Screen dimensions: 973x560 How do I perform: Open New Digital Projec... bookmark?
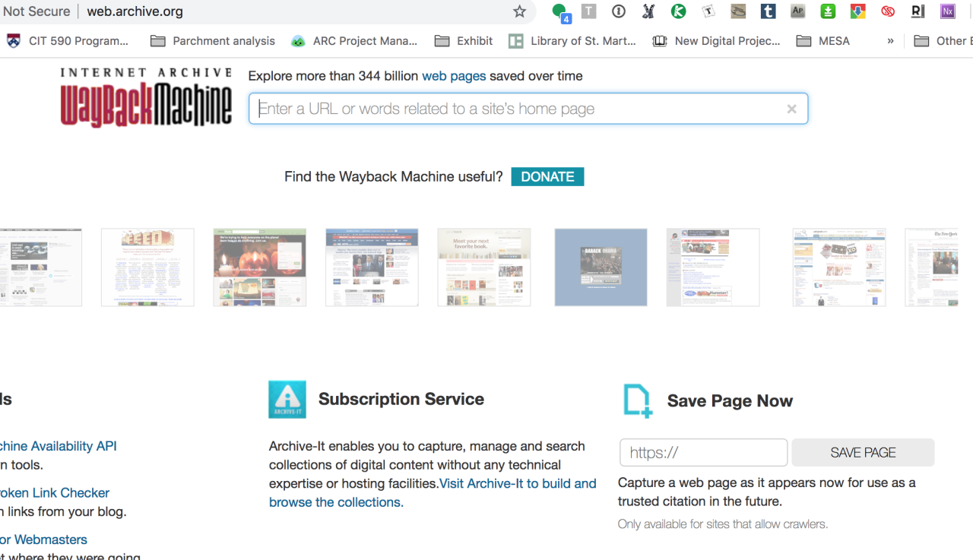717,41
